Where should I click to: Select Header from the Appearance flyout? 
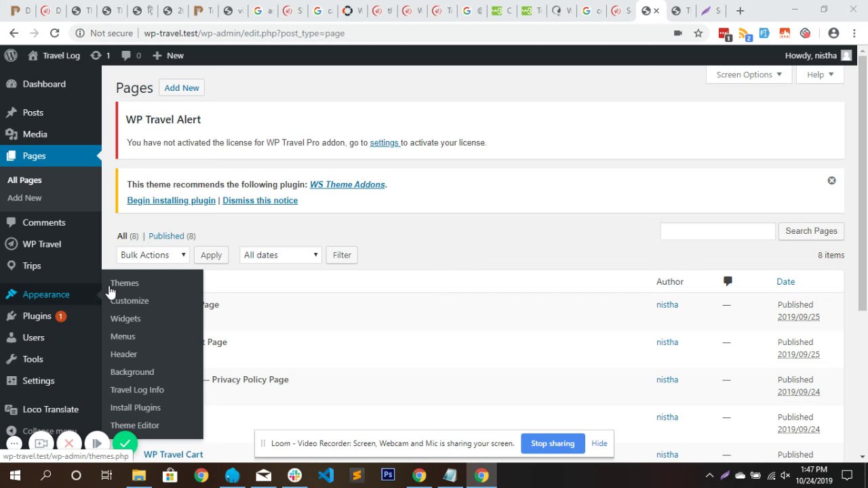(x=123, y=354)
